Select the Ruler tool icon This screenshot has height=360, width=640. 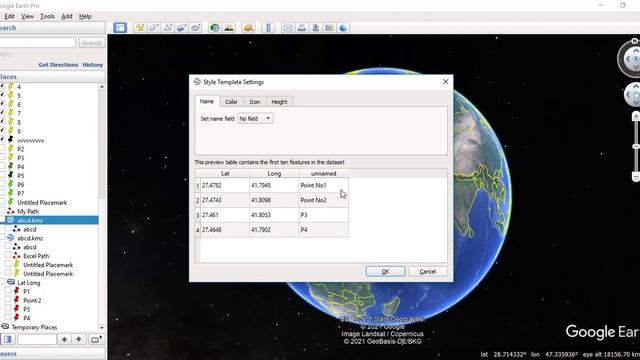(x=268, y=28)
